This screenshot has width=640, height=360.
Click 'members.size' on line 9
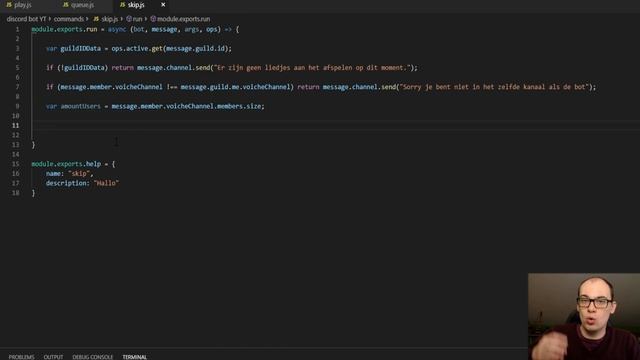tap(239, 106)
